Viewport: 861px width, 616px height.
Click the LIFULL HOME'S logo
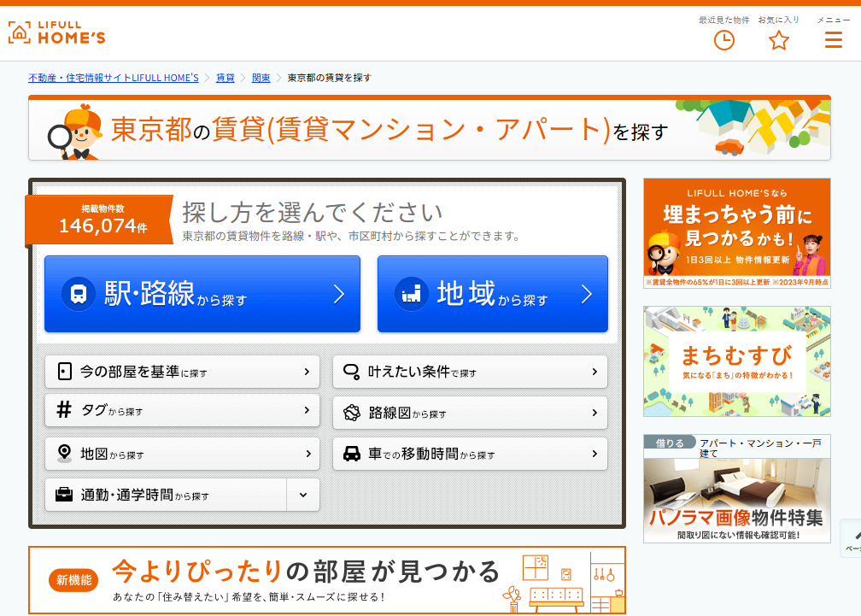coord(57,33)
